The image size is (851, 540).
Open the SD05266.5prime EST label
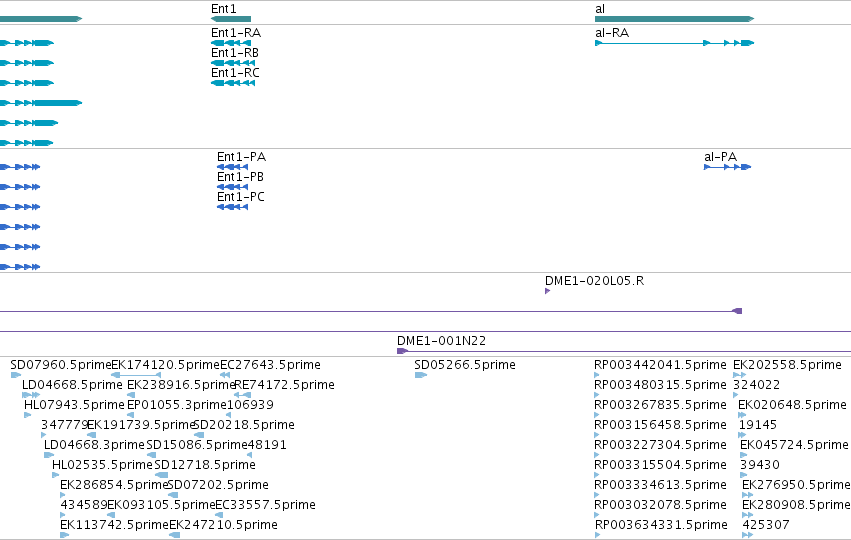coord(465,365)
